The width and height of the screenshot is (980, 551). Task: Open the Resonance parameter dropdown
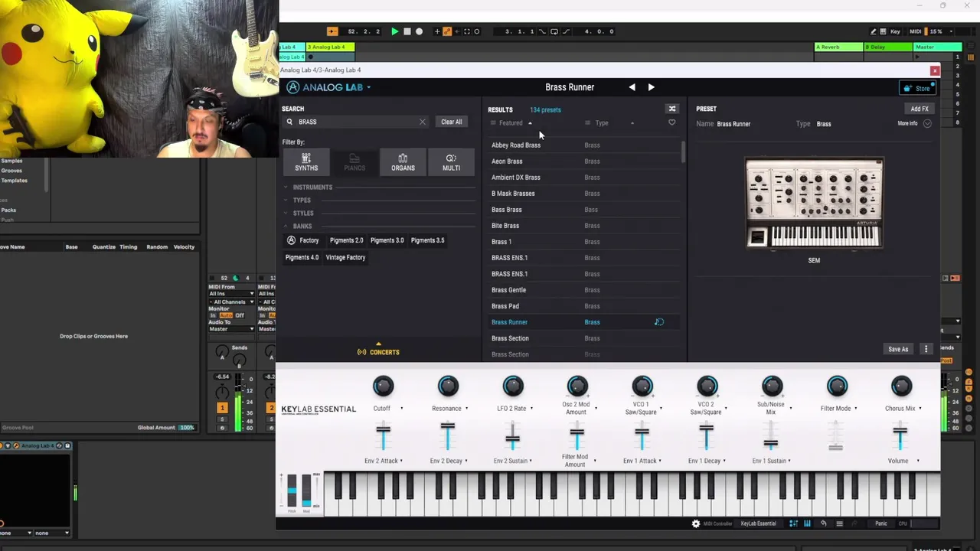466,409
